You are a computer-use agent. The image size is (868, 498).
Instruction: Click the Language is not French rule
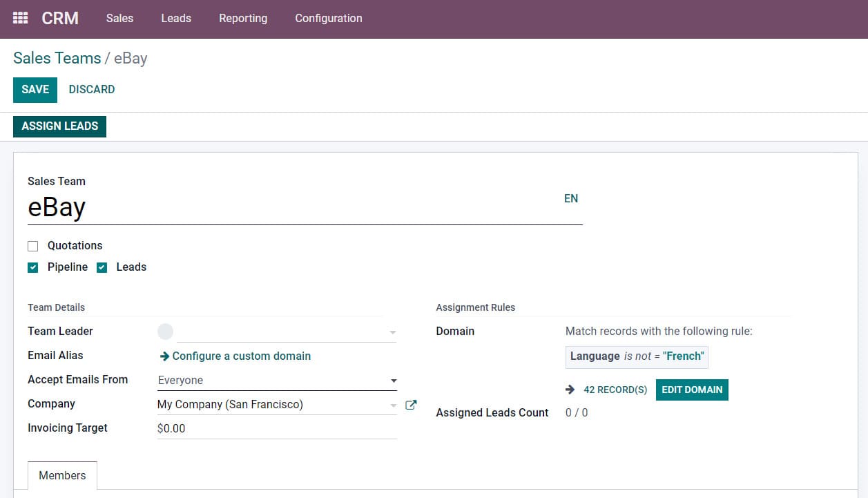tap(637, 356)
